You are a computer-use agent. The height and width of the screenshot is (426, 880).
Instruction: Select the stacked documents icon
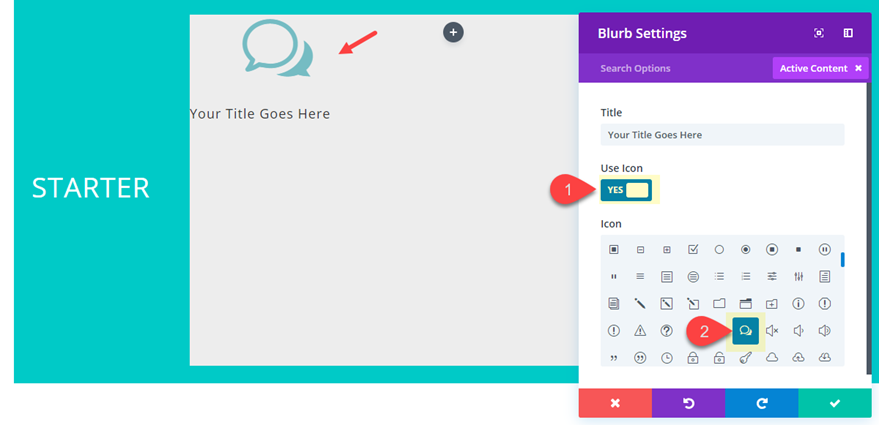(x=613, y=304)
